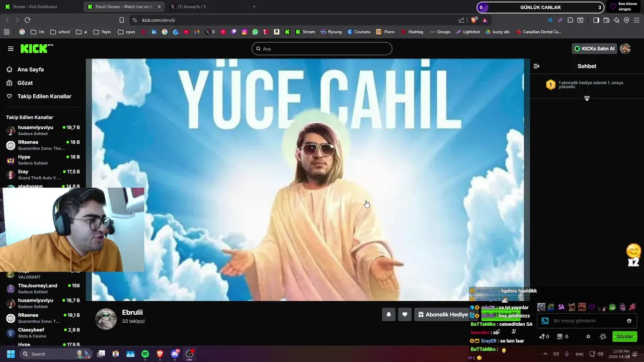The height and width of the screenshot is (362, 644).
Task: Open the Instagram bookmark icon
Action: coord(245,32)
